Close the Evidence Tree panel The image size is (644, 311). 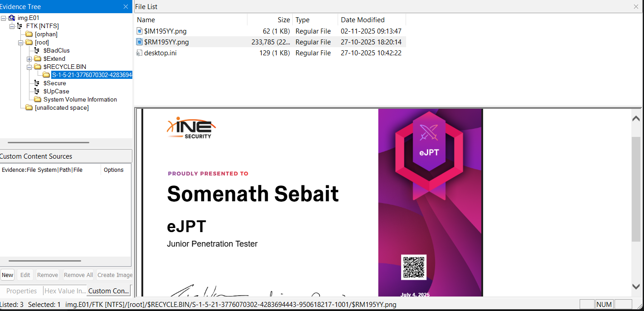126,6
